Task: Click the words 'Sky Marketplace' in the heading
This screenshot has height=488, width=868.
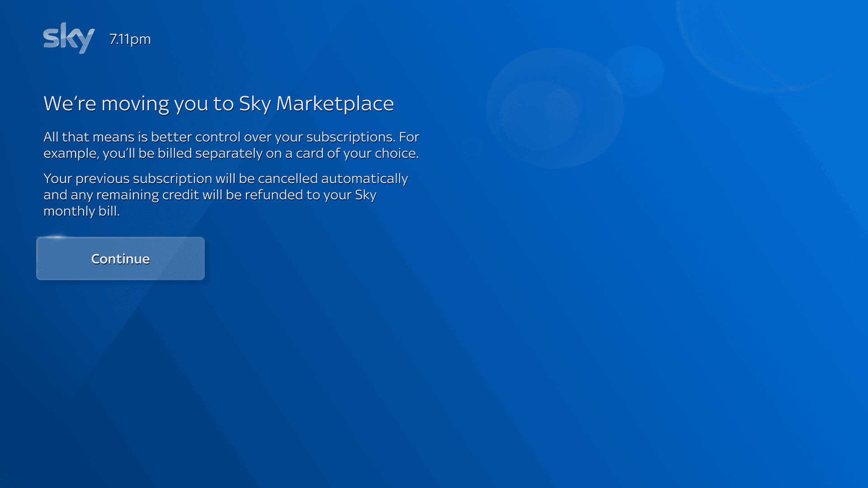Action: (316, 103)
